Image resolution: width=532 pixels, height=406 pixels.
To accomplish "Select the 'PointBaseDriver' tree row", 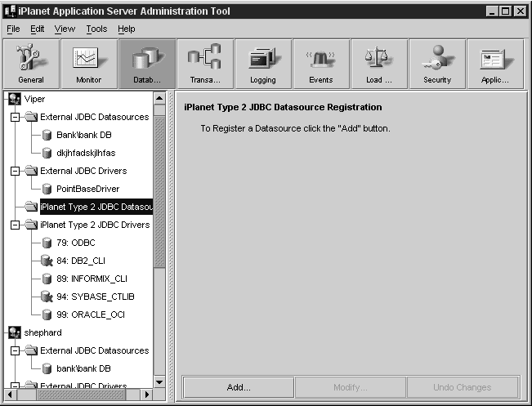I will [x=88, y=189].
